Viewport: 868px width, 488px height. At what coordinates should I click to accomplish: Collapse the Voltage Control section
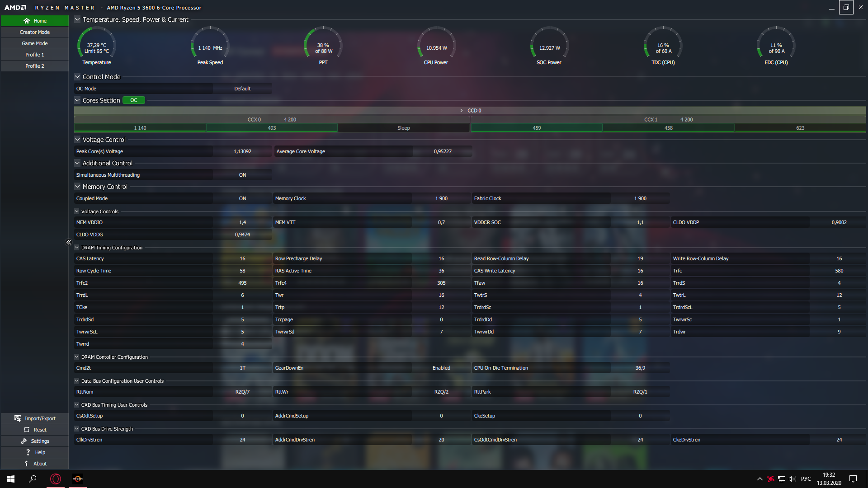(x=77, y=140)
